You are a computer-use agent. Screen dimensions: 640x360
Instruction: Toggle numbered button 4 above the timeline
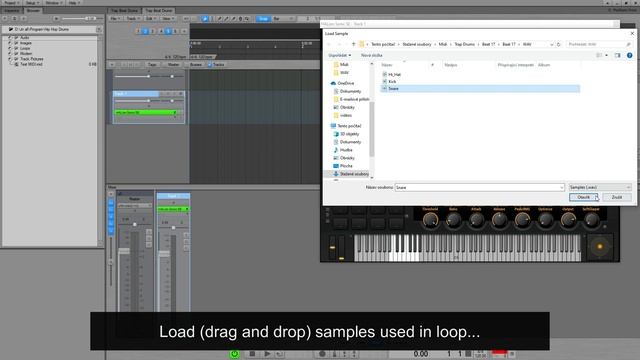point(160,31)
